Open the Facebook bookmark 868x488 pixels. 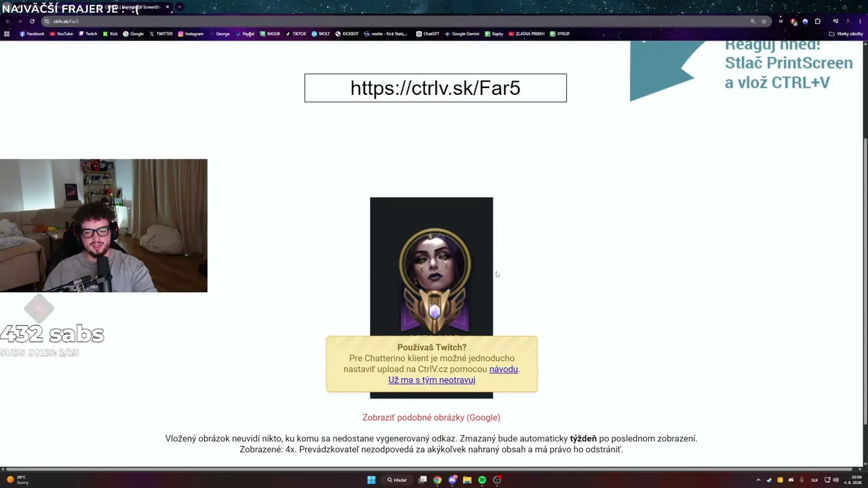(x=32, y=34)
